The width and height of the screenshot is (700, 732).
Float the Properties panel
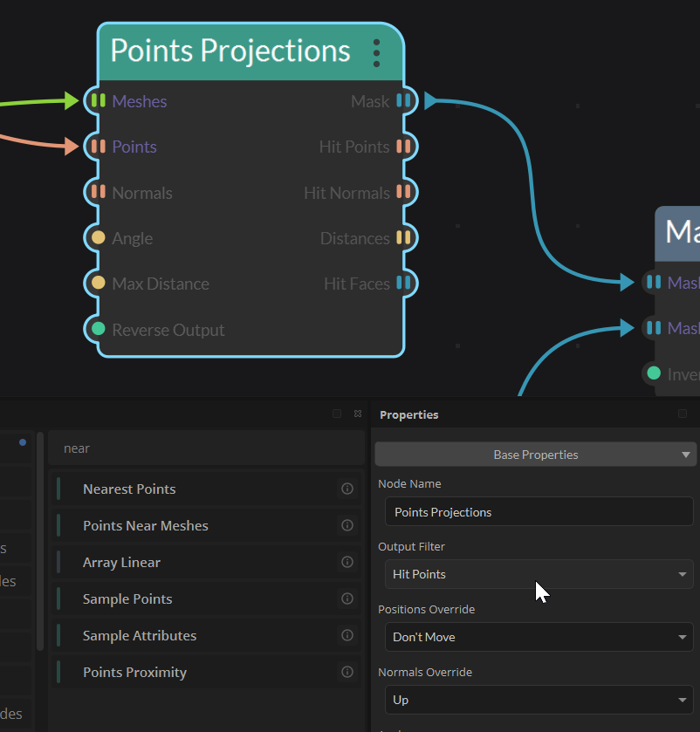point(683,414)
